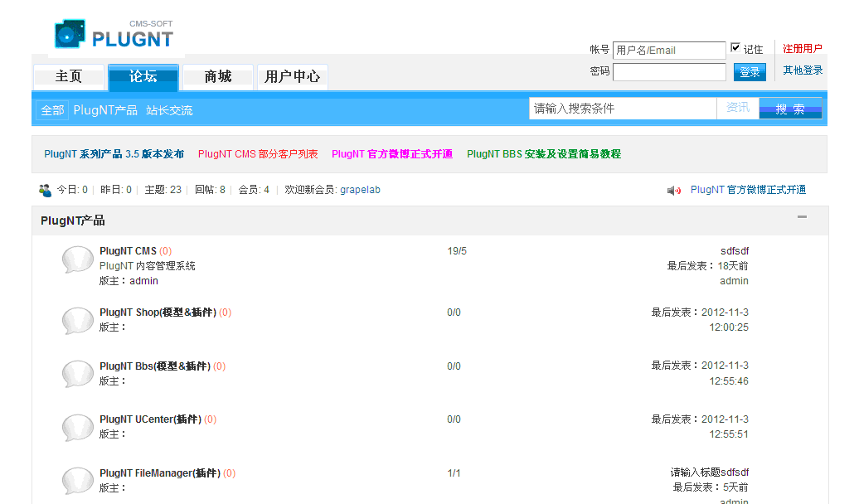This screenshot has width=859, height=504.
Task: Click the PlugNT UCenter forum bubble icon
Action: (76, 428)
